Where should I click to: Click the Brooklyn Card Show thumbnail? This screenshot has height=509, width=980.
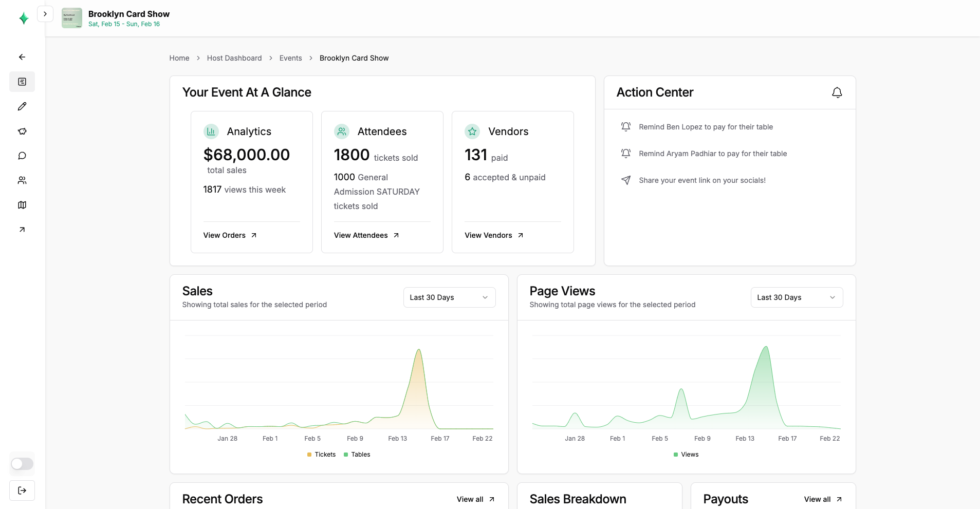pyautogui.click(x=72, y=18)
